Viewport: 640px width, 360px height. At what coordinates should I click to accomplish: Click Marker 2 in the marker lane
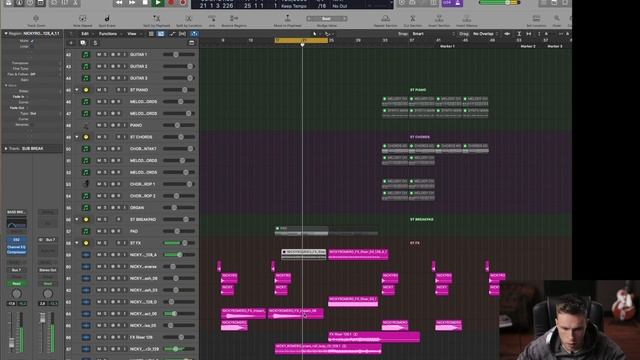[x=528, y=47]
